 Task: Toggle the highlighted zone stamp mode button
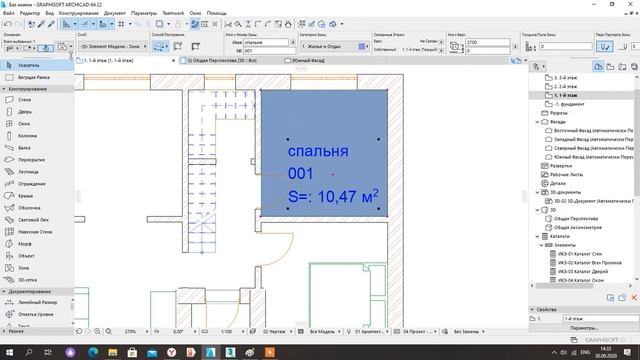coord(604,47)
